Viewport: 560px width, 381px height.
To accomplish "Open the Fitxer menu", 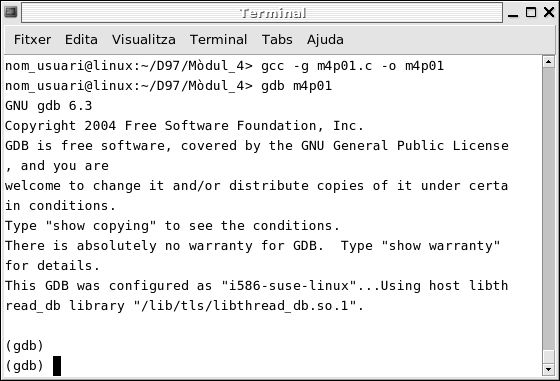I will pyautogui.click(x=32, y=39).
